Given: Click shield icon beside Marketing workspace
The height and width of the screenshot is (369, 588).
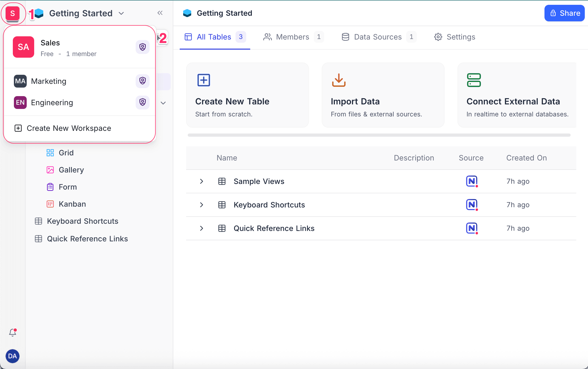Looking at the screenshot, I should (142, 81).
